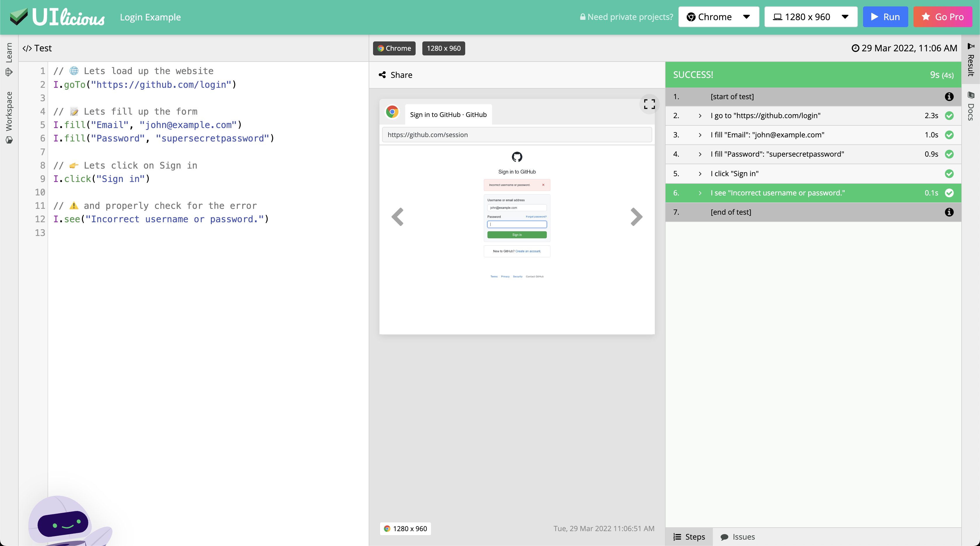Click the info icon beside "[start of test]"
The image size is (980, 546).
[949, 97]
